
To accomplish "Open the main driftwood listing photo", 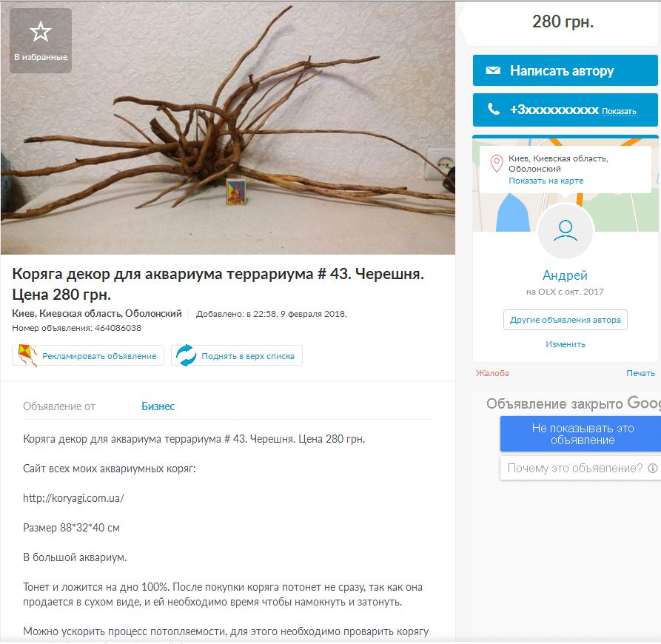I will pyautogui.click(x=228, y=128).
